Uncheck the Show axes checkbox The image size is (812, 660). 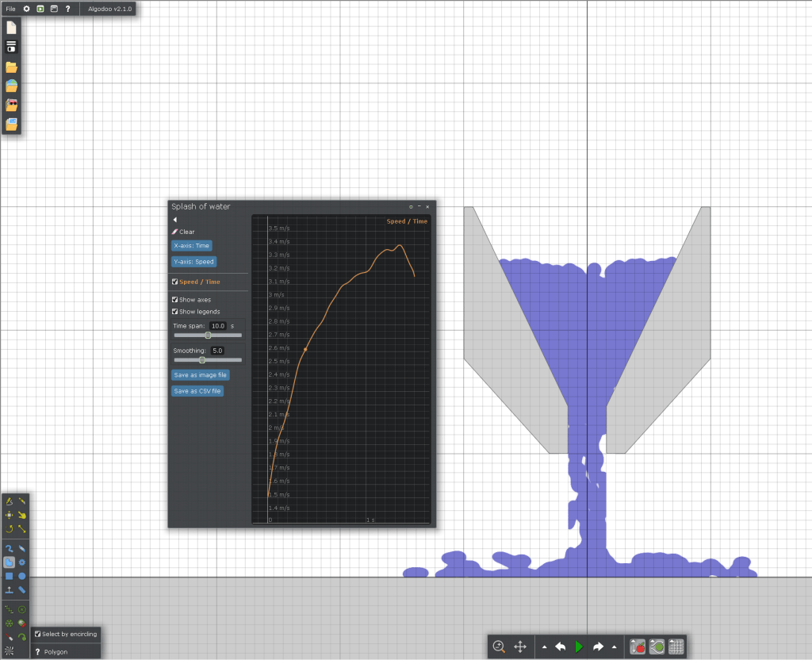(175, 300)
